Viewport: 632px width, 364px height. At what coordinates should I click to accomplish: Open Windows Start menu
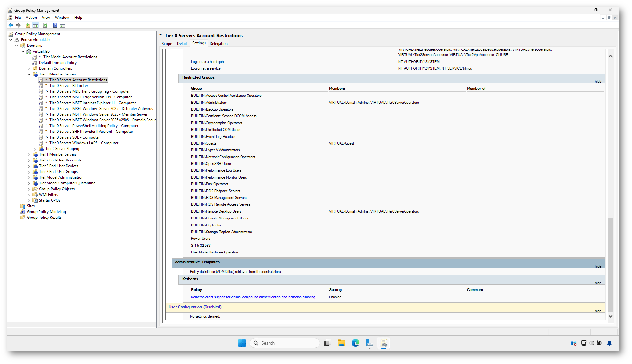242,343
